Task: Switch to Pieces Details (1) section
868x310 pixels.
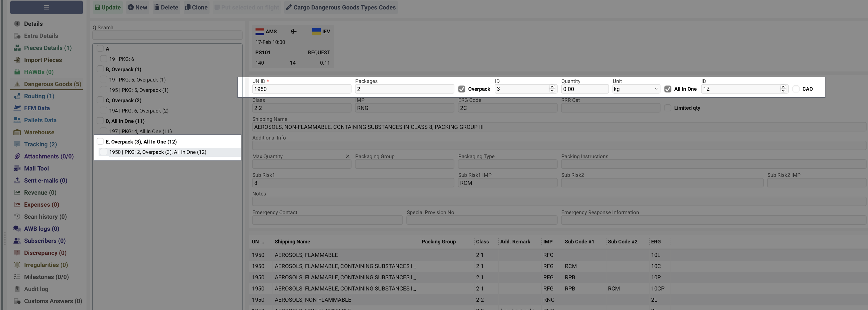Action: coord(47,48)
